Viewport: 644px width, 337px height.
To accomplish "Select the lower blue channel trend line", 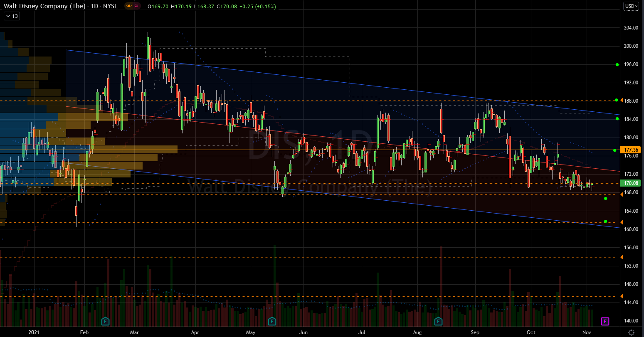I will coord(343,196).
